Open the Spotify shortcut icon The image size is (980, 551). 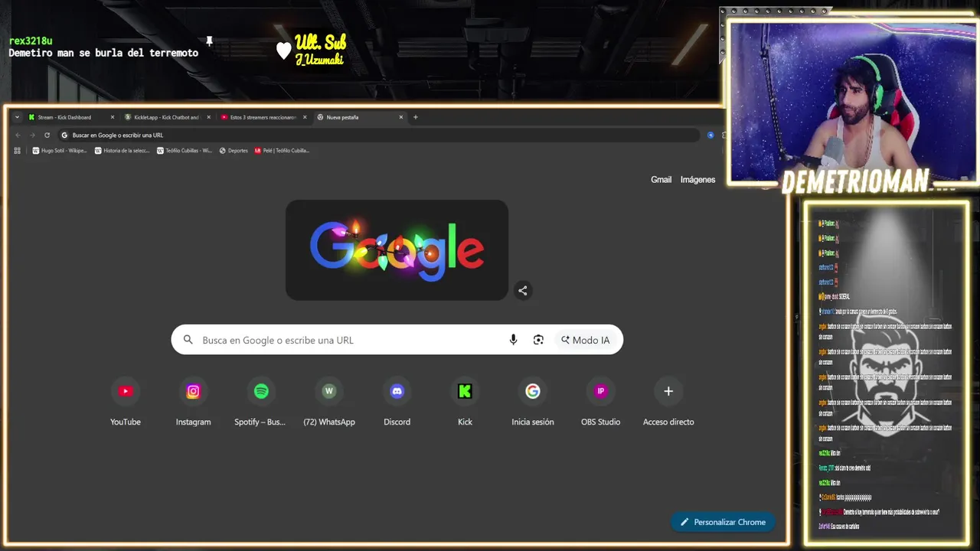coord(261,391)
